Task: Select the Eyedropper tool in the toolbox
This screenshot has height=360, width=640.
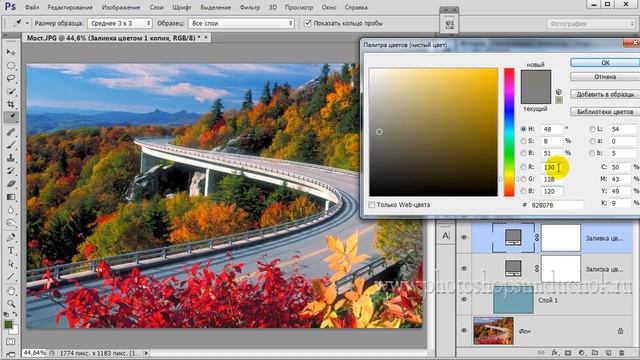Action: tap(11, 118)
